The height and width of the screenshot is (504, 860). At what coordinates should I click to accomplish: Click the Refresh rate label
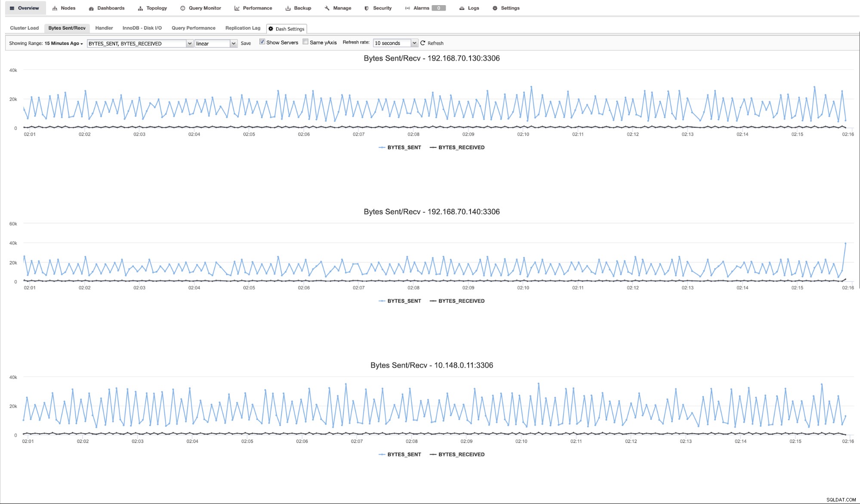356,42
